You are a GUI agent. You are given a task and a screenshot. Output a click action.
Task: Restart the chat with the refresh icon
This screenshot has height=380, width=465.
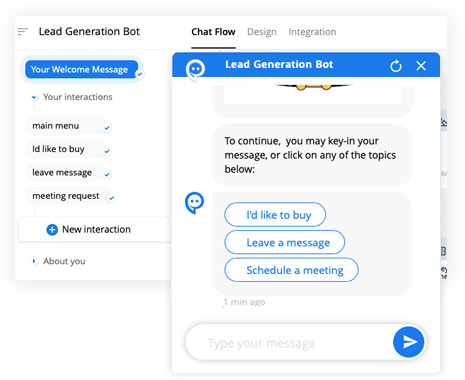tap(396, 66)
